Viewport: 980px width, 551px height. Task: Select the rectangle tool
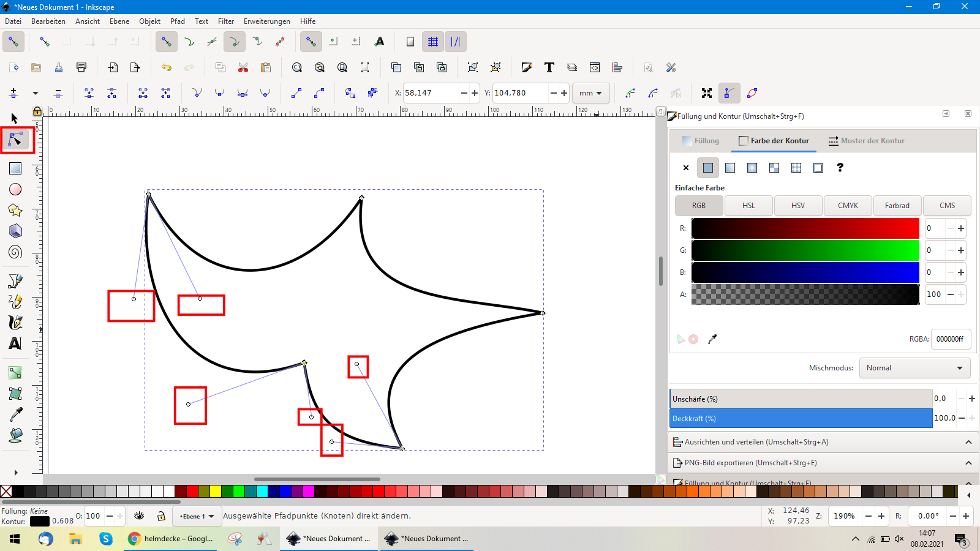pos(15,168)
